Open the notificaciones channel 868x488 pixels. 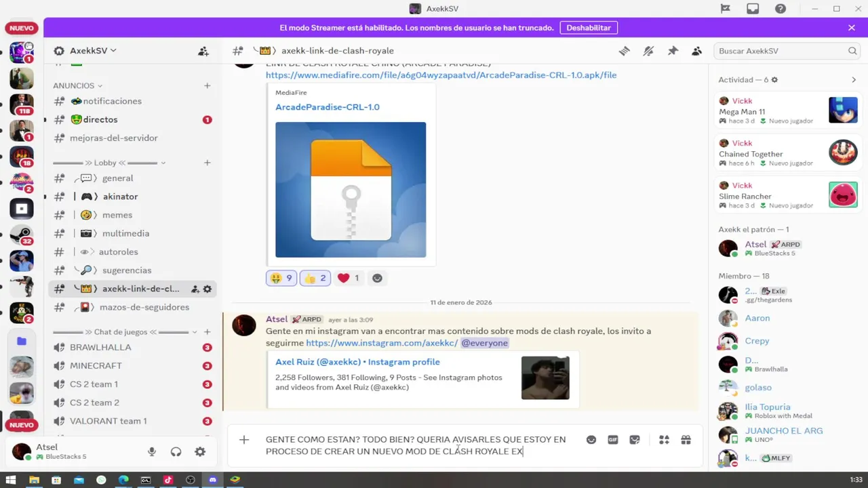pos(132,101)
